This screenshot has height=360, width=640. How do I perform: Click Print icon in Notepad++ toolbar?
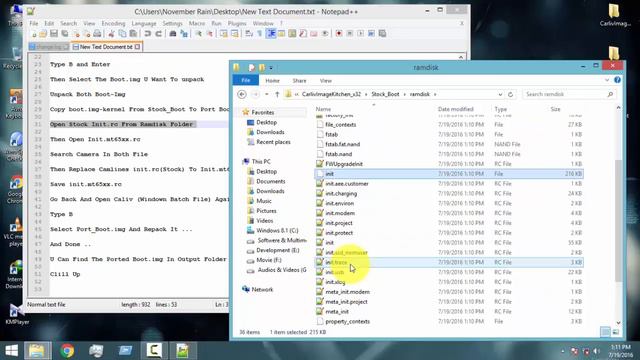(x=97, y=33)
